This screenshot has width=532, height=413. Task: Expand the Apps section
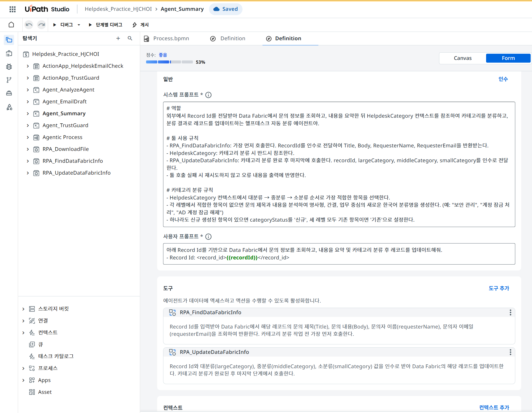point(23,380)
